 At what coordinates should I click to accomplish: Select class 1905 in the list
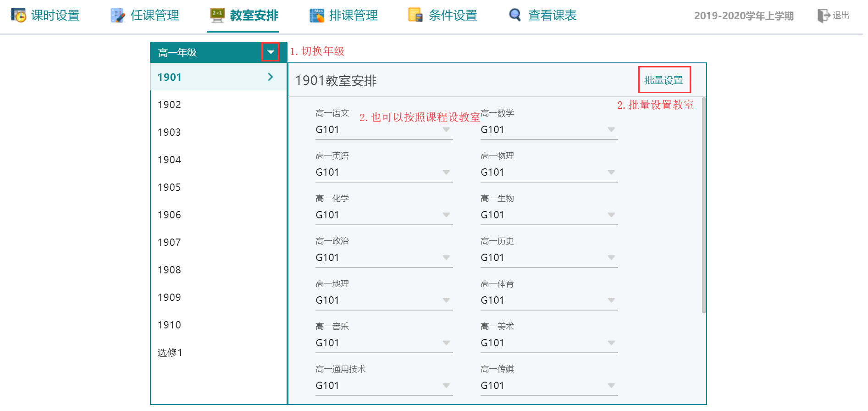click(219, 187)
